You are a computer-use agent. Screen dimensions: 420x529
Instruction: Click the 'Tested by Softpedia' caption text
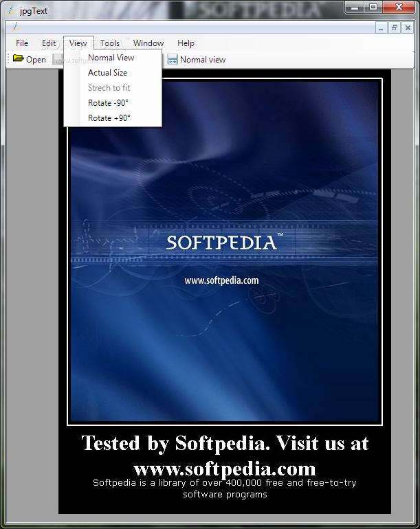[x=225, y=443]
